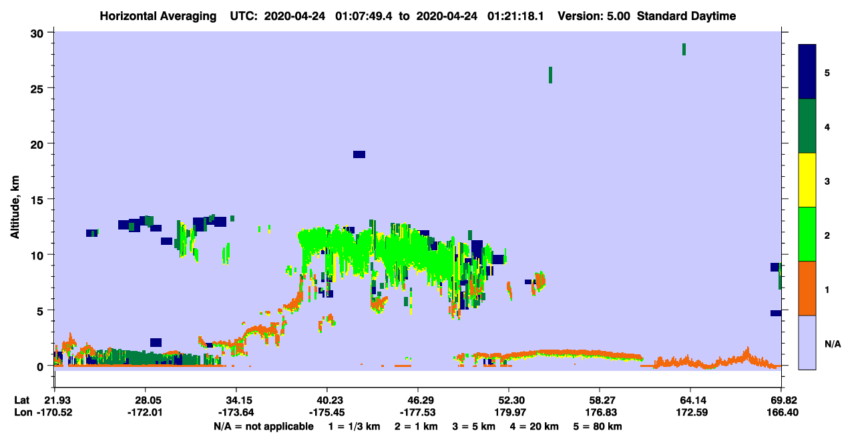Click "N/A = not applicable" legend text
Screen dimensions: 868x445
pos(263,426)
